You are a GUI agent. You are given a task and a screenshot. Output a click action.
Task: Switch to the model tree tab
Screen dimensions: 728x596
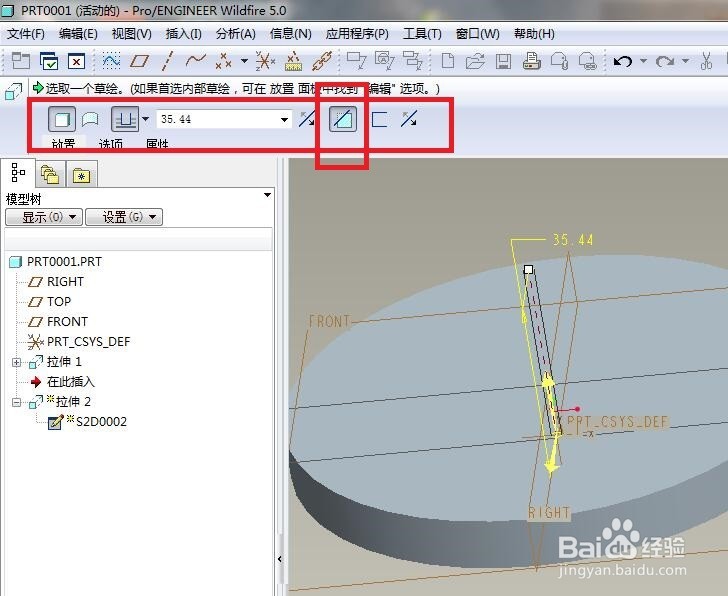click(x=18, y=173)
